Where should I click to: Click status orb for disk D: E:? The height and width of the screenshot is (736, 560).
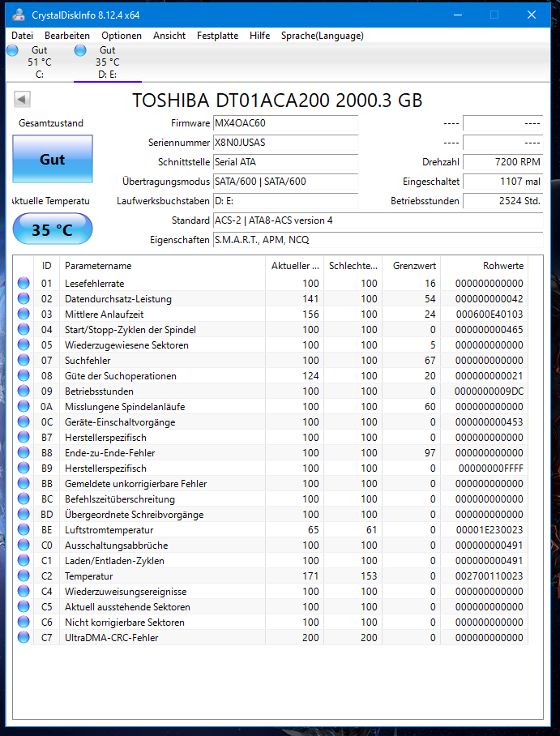81,50
